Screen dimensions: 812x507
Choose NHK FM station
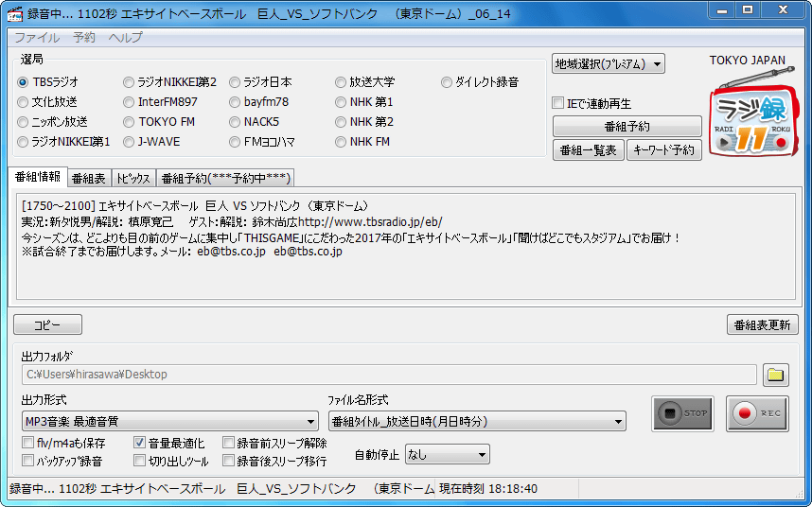coord(362,142)
